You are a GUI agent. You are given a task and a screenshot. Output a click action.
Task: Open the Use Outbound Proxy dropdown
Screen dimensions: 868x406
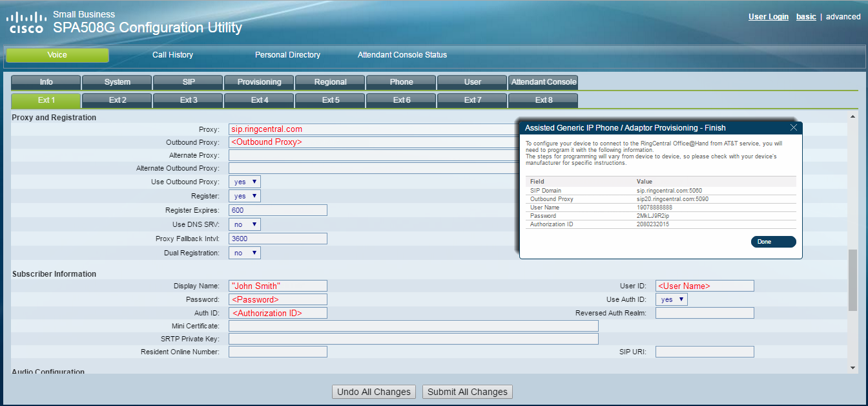point(245,182)
